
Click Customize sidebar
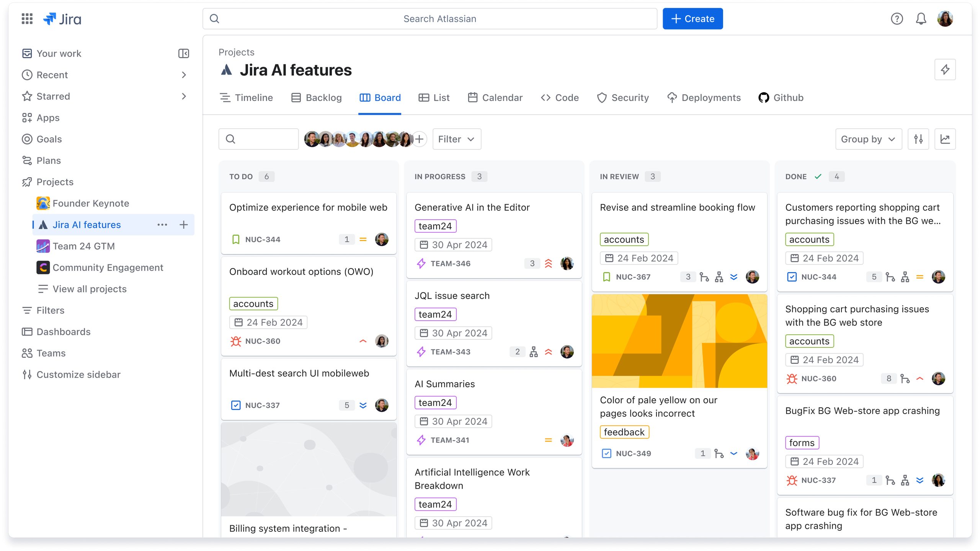pyautogui.click(x=71, y=375)
